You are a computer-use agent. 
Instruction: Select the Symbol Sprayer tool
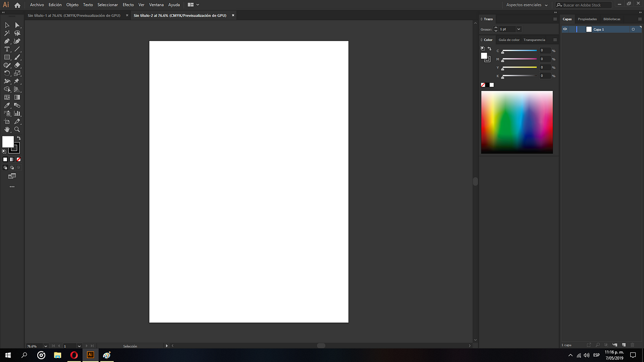[7, 113]
